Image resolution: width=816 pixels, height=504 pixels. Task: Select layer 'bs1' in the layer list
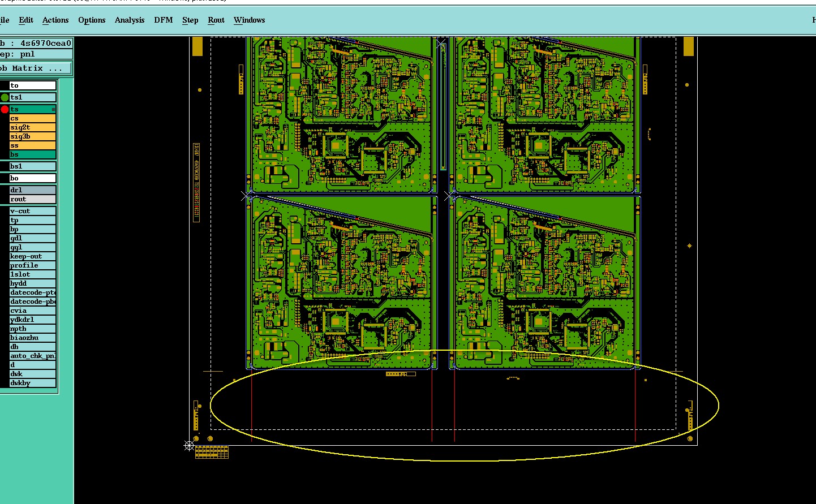pos(33,166)
